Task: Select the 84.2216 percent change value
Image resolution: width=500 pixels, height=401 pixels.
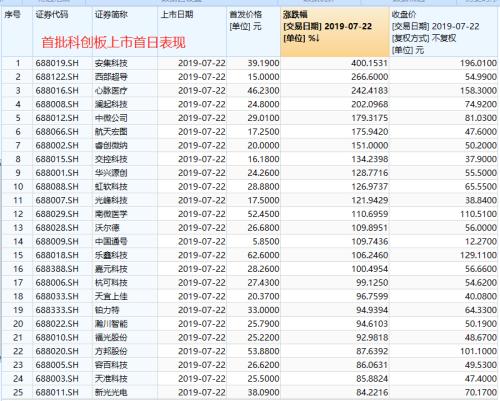Action: (372, 392)
